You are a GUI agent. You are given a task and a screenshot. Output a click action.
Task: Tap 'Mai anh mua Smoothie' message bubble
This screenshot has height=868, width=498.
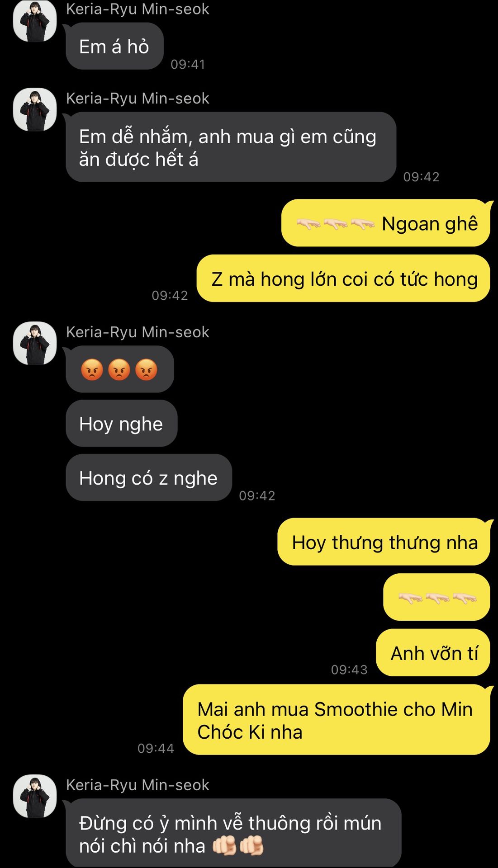(337, 720)
